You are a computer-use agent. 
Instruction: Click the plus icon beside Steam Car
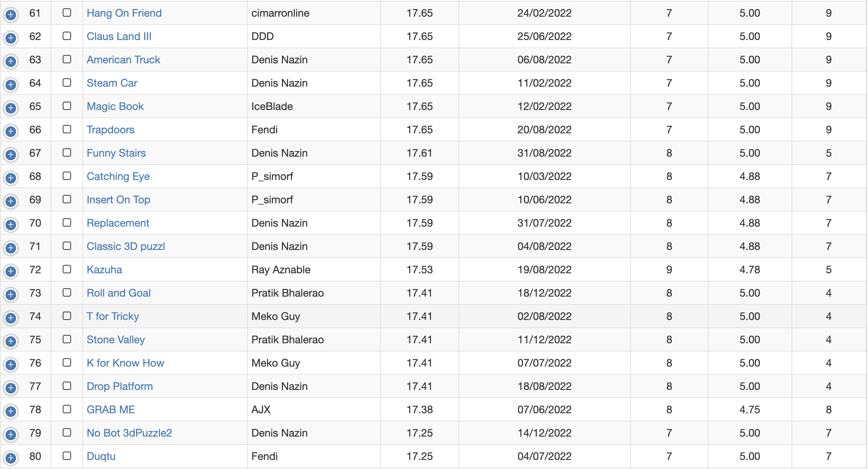pos(11,85)
